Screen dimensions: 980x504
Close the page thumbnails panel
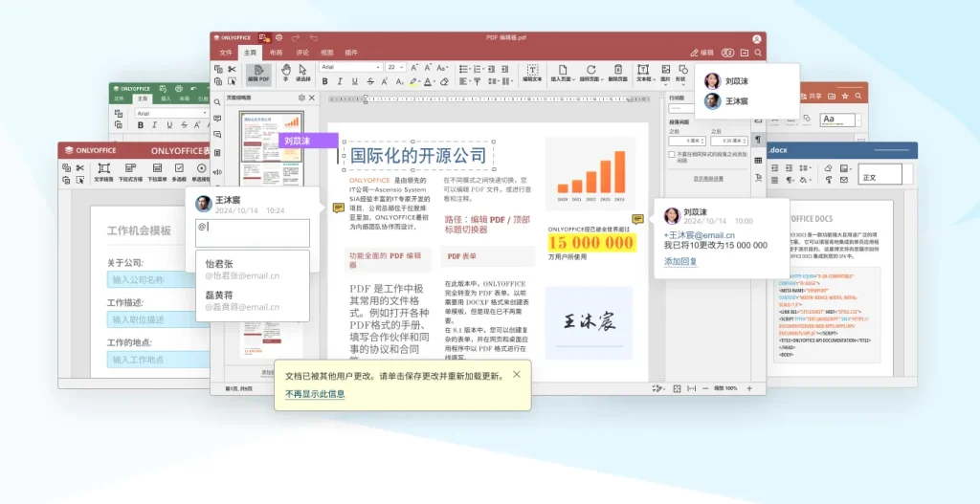tap(312, 99)
